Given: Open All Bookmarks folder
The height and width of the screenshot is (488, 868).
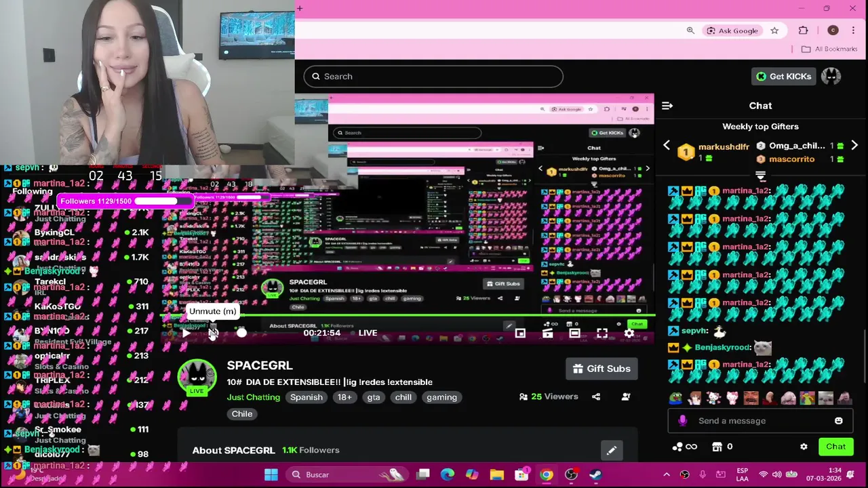Looking at the screenshot, I should click(x=829, y=49).
